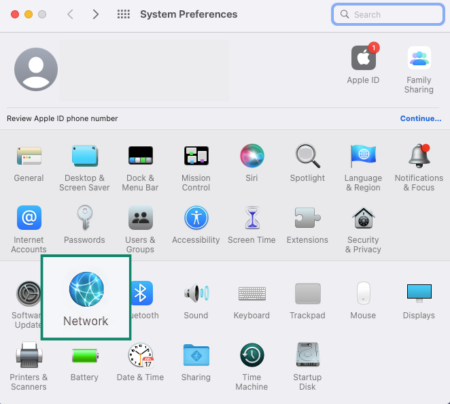
Task: Close the System Preferences window
Action: (15, 14)
